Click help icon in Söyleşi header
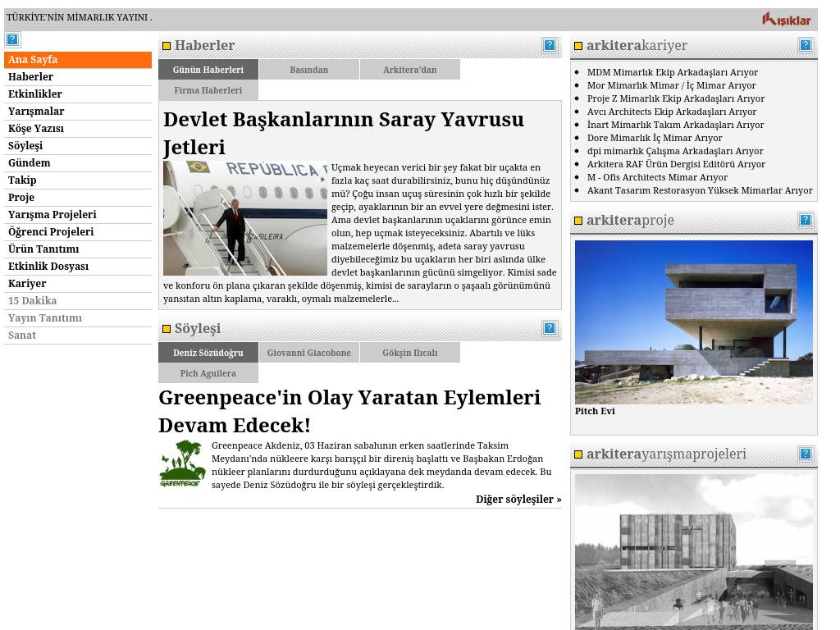 click(549, 328)
